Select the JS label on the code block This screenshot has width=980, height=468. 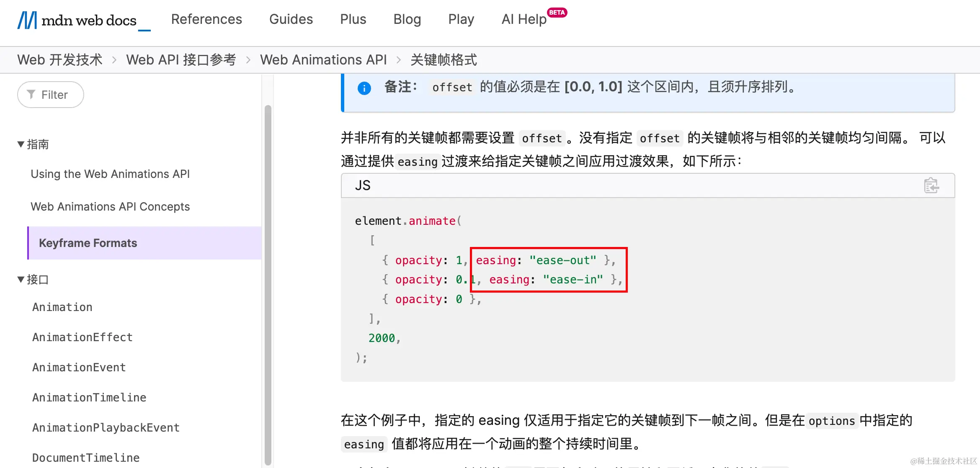click(364, 185)
